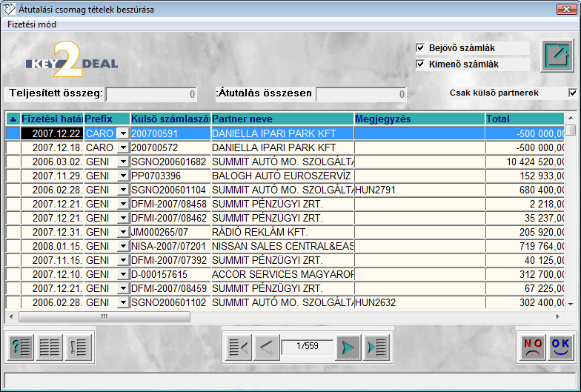This screenshot has width=581, height=392.
Task: Open Prefix dropdown in row DFMI-2007/08458
Action: coord(123,204)
